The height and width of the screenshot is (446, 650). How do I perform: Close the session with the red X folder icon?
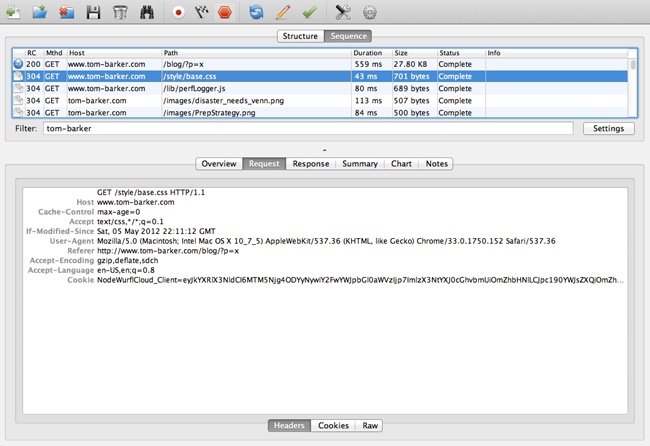tap(66, 12)
